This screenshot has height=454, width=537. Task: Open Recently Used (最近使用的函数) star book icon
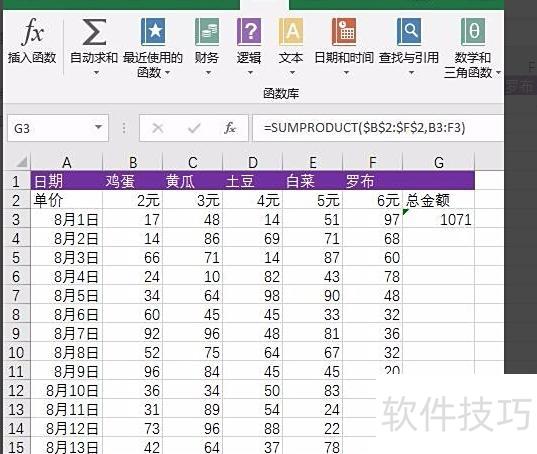point(153,32)
